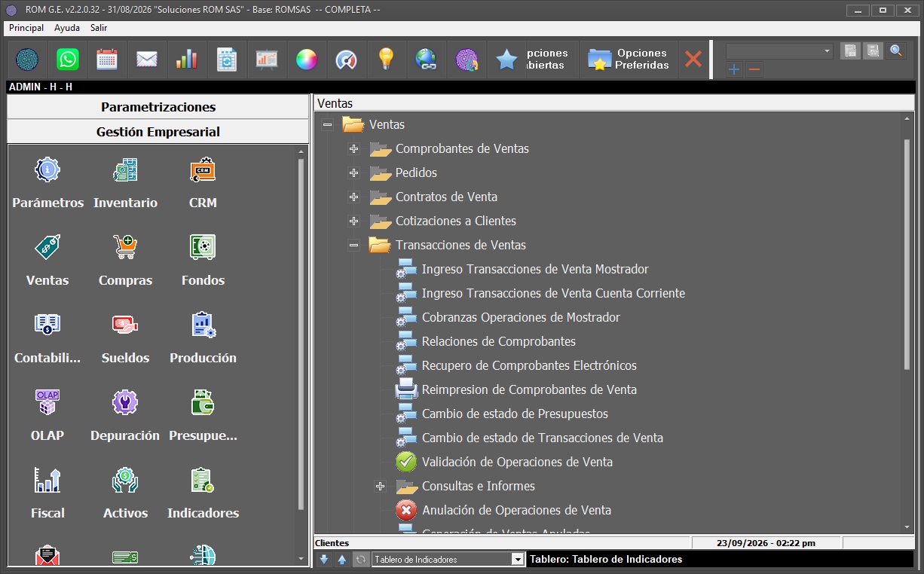The width and height of the screenshot is (924, 574).
Task: Expand the Consultas e Informes folder
Action: click(380, 487)
